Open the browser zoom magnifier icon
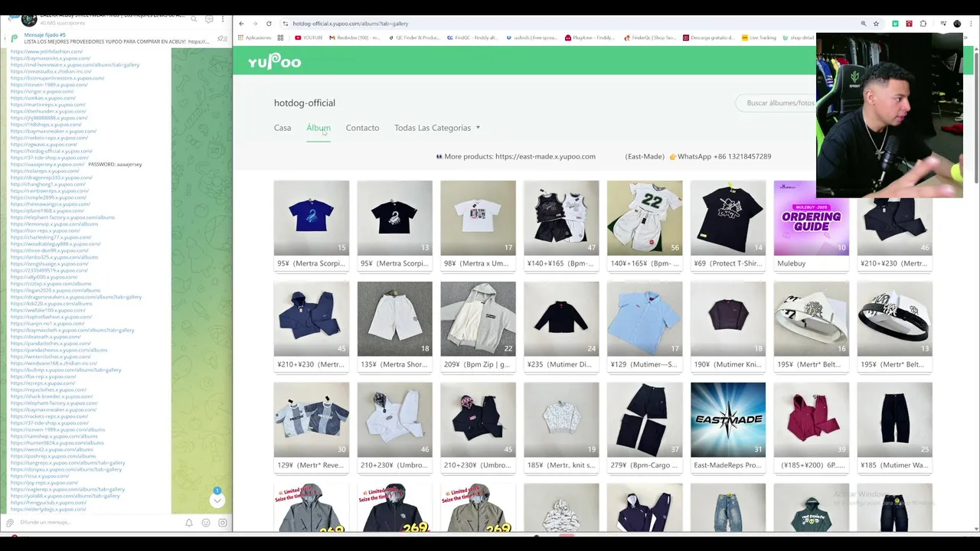980x551 pixels. coord(864,24)
